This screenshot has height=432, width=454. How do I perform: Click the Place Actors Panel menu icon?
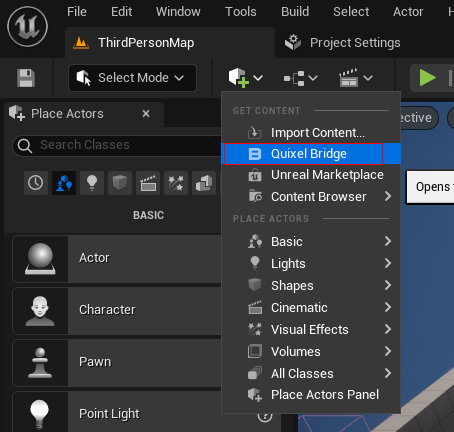pyautogui.click(x=255, y=395)
